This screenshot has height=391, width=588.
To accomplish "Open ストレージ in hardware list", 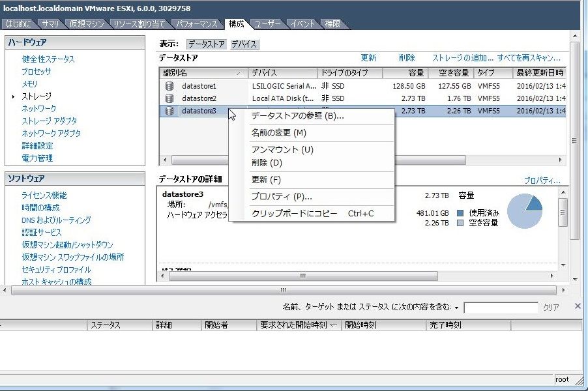I will (x=37, y=96).
